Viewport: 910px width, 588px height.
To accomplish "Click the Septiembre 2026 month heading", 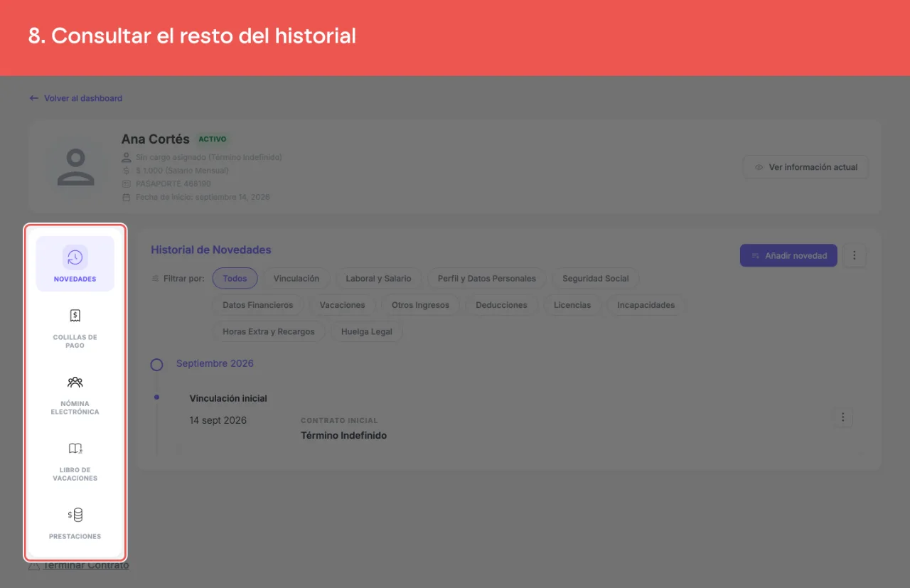I will pos(215,363).
